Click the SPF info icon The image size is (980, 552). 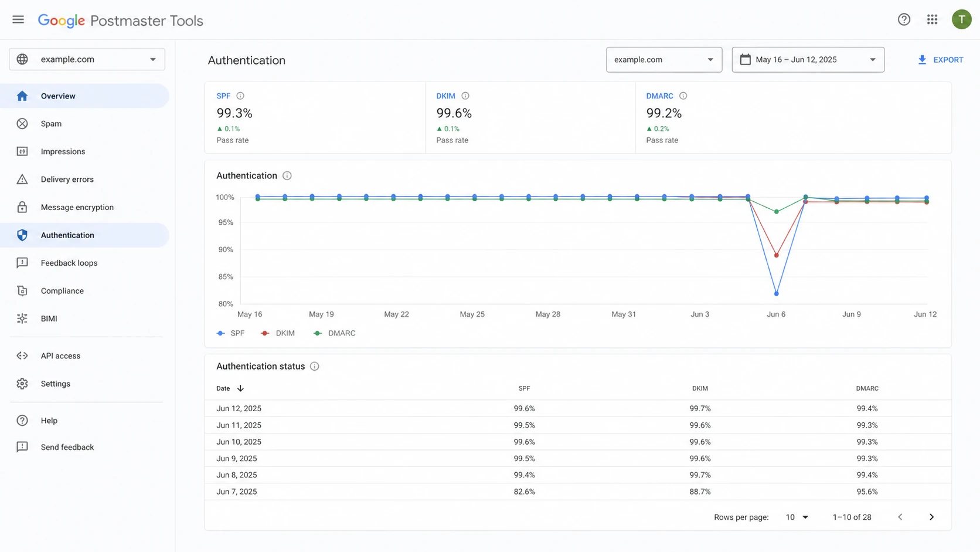click(x=240, y=96)
